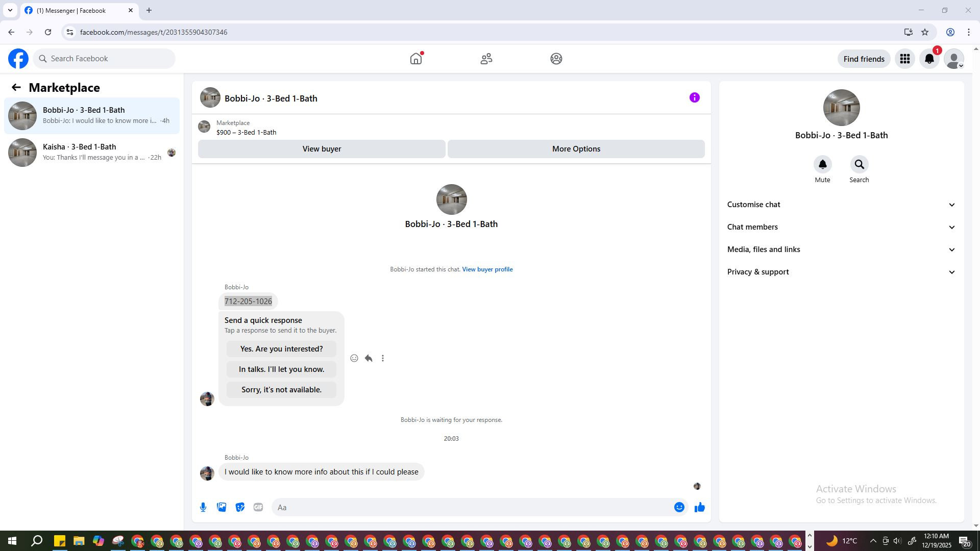Send a thumbs-up like

(x=699, y=507)
